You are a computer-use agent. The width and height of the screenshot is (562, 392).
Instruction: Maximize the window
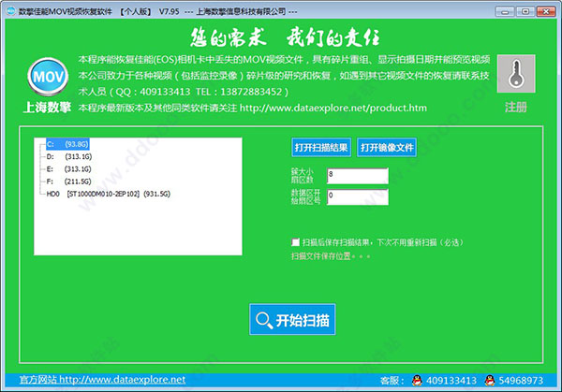coord(525,11)
